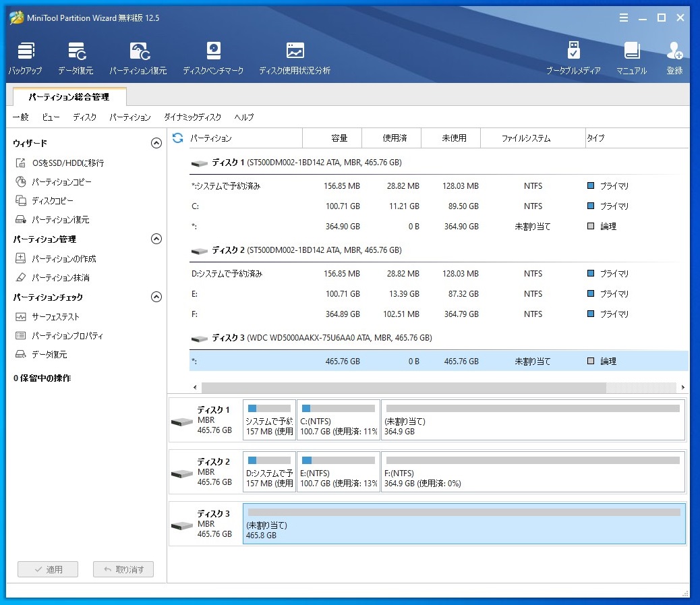Viewport: 700px width, 605px height.
Task: Click the 取り消す undo button
Action: 123,569
